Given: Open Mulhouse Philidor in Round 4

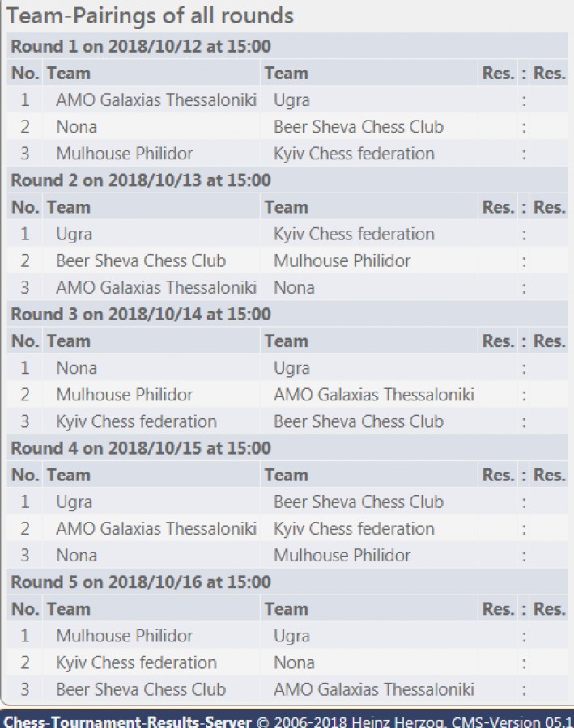Looking at the screenshot, I should click(342, 556).
